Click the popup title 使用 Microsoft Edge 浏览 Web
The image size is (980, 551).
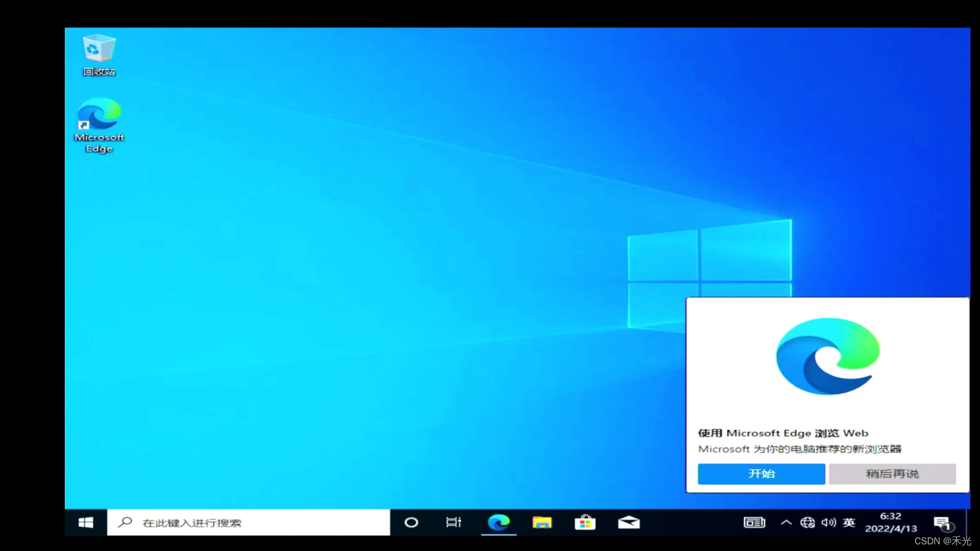(783, 433)
